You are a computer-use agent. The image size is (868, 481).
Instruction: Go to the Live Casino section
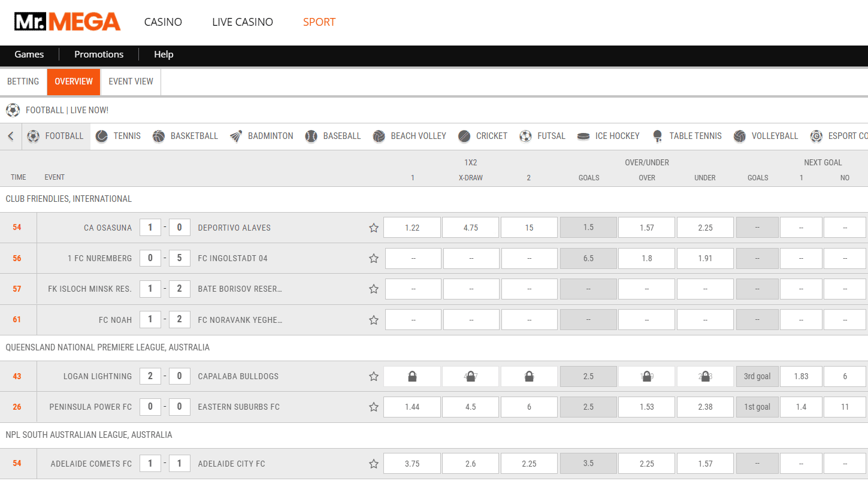point(243,22)
